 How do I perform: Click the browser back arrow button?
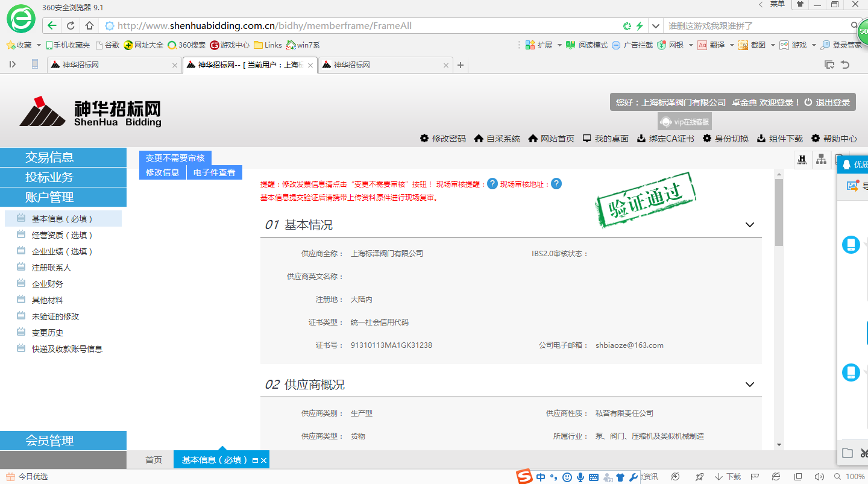coord(52,25)
